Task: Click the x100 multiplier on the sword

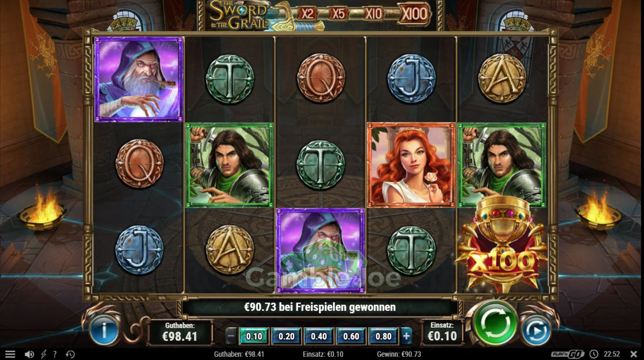Action: [x=414, y=14]
